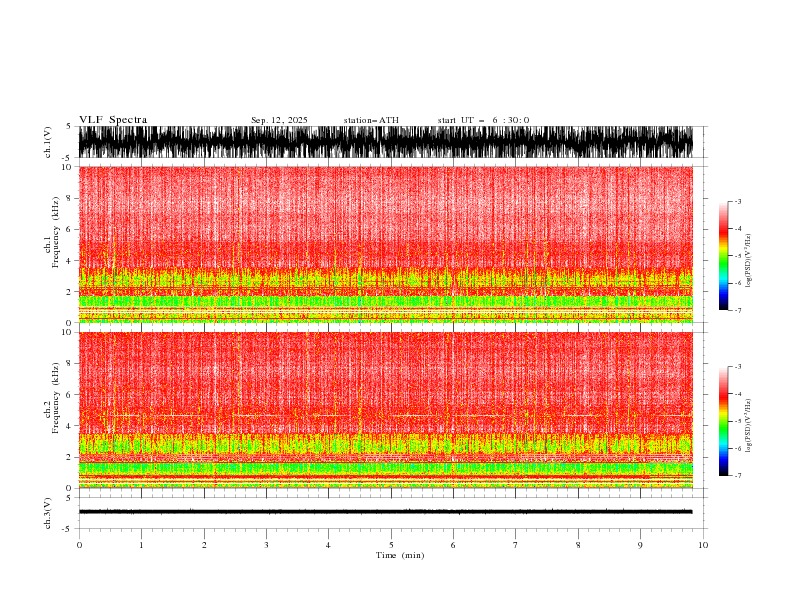This screenshot has width=792, height=612.
Task: Click the 'Time (min)' axis title
Action: [400, 555]
